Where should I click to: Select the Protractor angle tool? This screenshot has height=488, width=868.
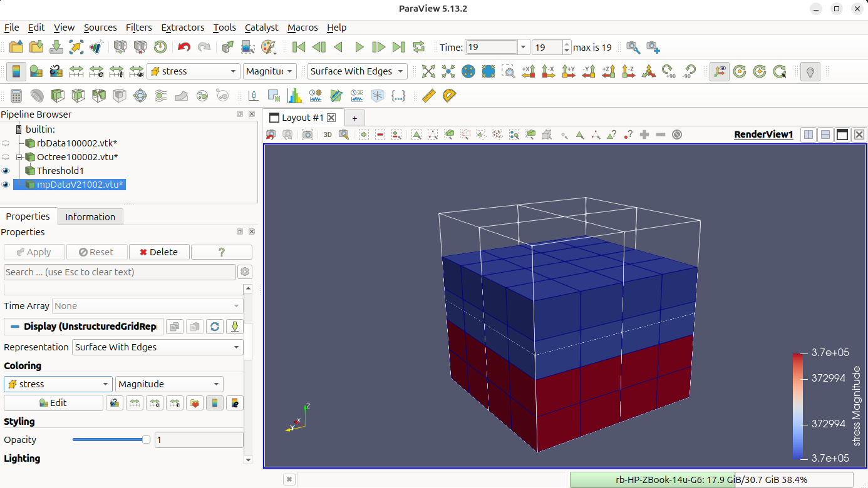(450, 96)
